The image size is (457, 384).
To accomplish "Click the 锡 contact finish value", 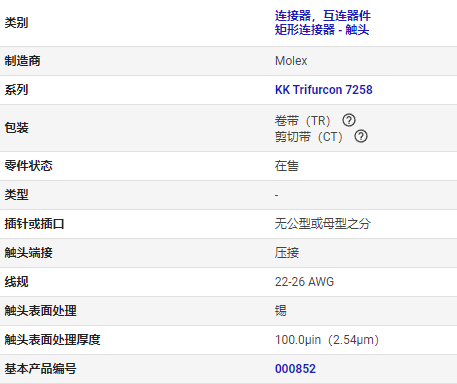I will point(281,311).
